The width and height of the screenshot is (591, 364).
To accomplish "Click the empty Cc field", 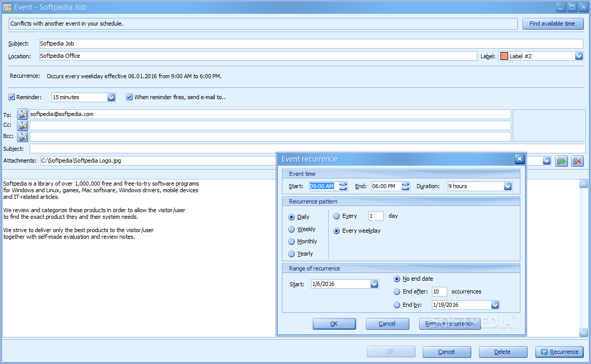I will (270, 125).
